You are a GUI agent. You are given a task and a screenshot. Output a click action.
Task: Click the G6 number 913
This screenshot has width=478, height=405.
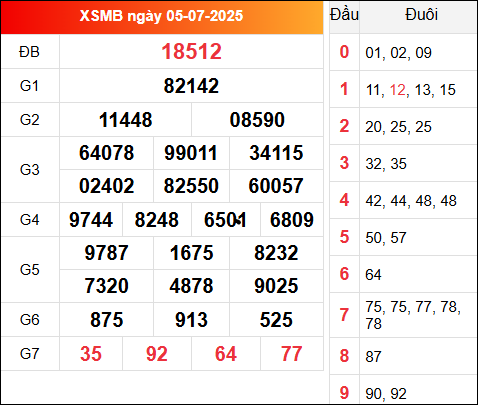[191, 320]
